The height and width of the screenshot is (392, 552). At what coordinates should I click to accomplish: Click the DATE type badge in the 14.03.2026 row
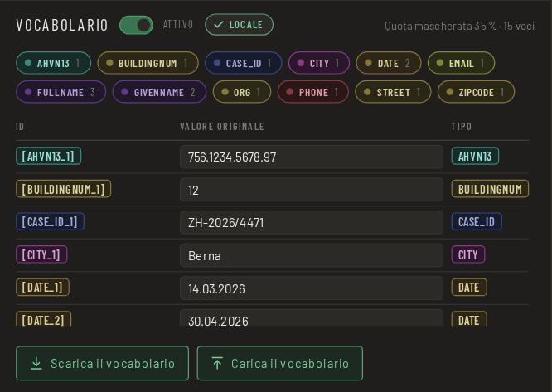(x=469, y=287)
